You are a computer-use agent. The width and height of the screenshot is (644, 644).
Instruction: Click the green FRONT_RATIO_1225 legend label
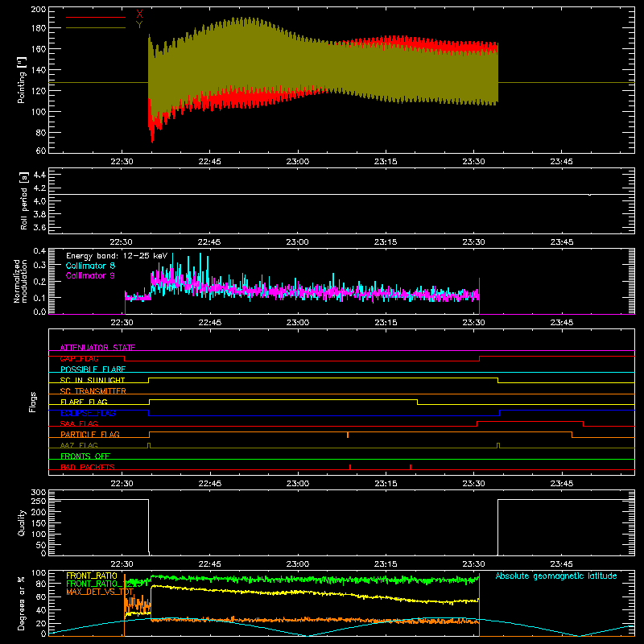[x=104, y=584]
